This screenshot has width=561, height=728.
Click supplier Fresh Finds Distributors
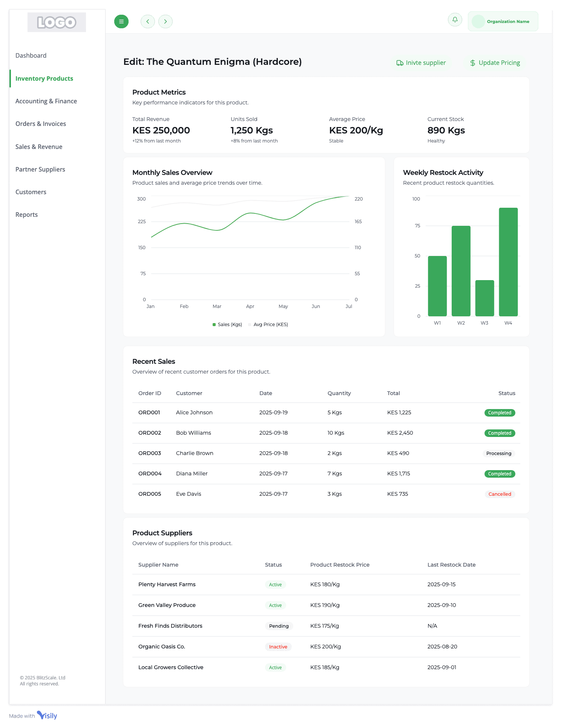point(170,626)
